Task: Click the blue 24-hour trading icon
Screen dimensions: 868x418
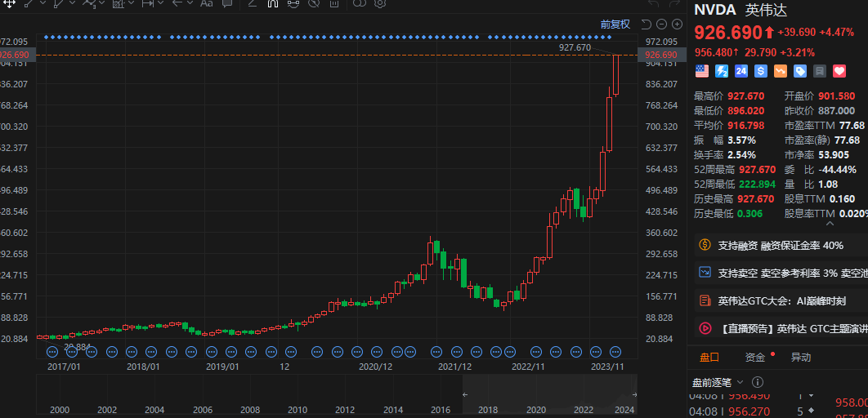Action: point(741,72)
